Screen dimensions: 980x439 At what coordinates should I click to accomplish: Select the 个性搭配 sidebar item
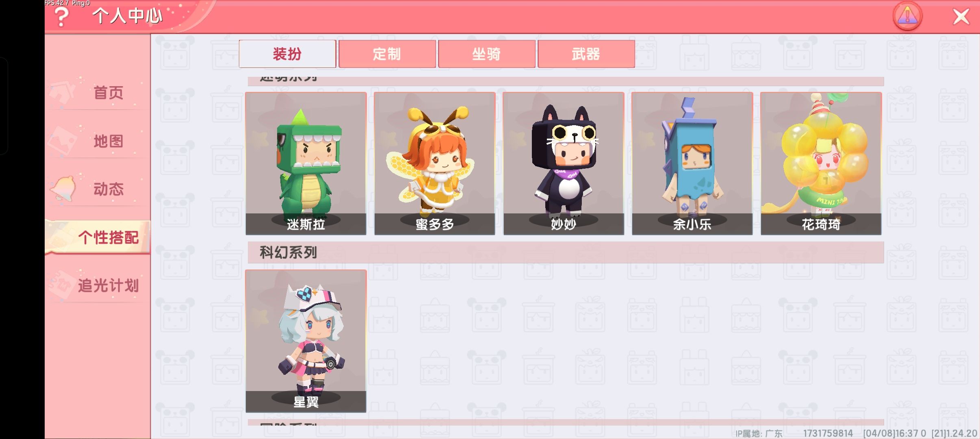98,237
